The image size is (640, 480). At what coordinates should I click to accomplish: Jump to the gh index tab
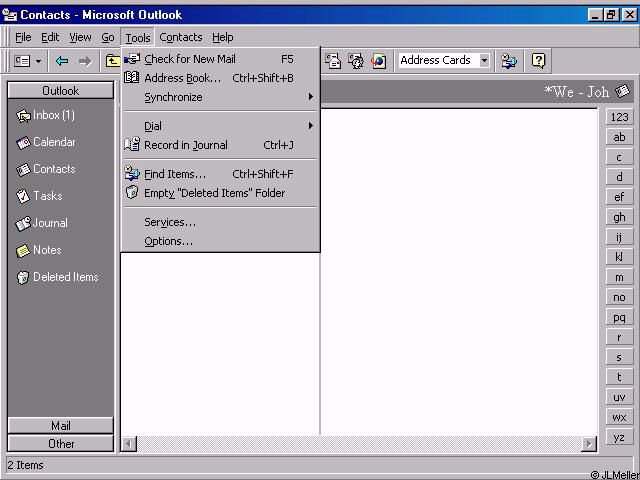click(x=619, y=217)
